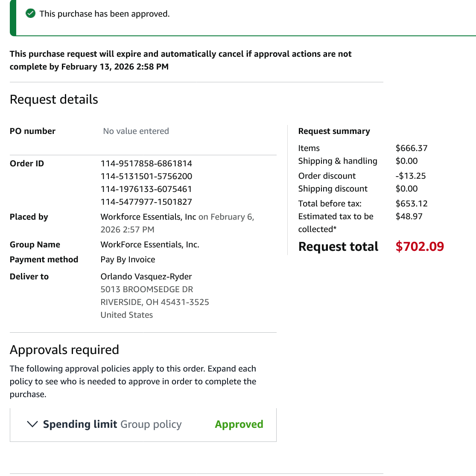Click the Estimated tax to be collected label
Screen dimensions: 476x476
click(336, 223)
